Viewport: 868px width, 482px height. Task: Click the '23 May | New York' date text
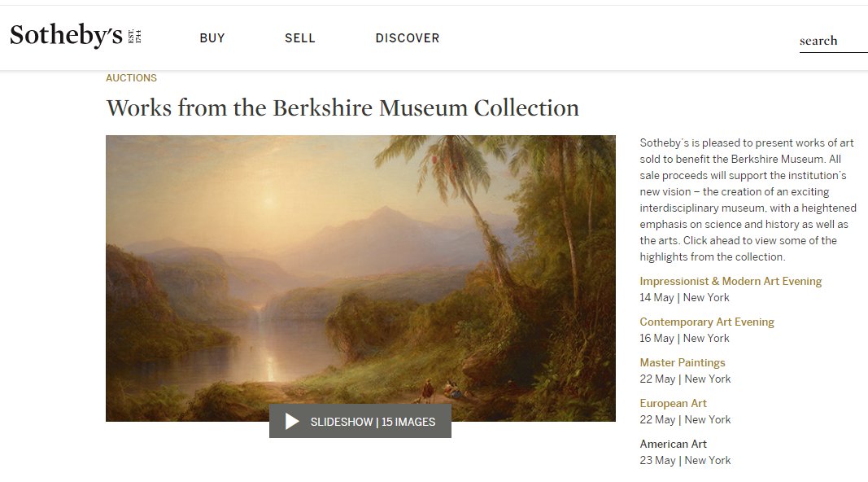point(684,460)
